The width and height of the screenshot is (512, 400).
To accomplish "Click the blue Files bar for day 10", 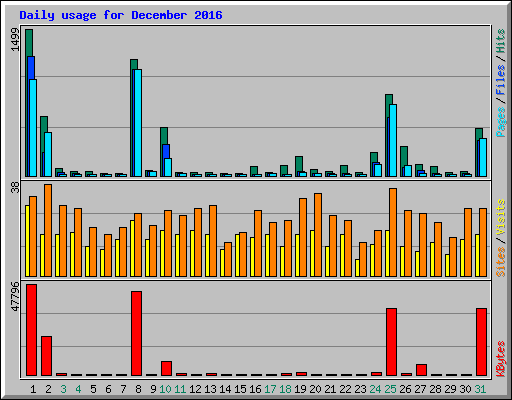I will click(166, 151).
